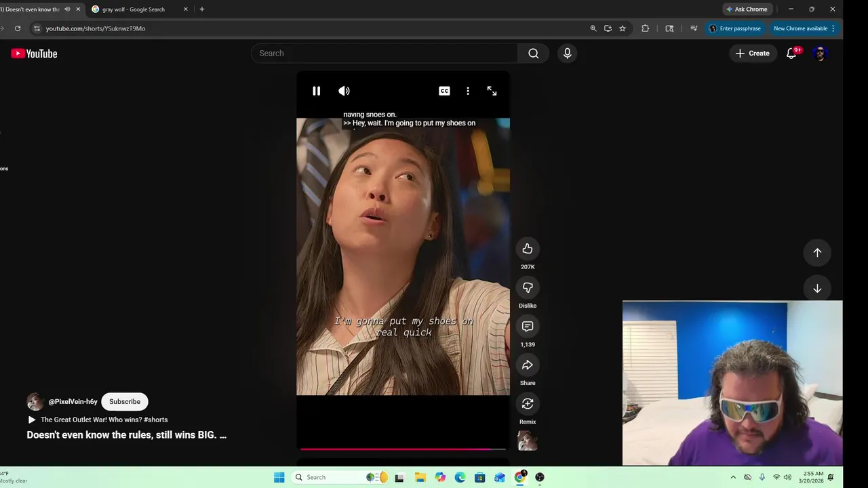Close the gray wolf Google Search tab

point(186,9)
